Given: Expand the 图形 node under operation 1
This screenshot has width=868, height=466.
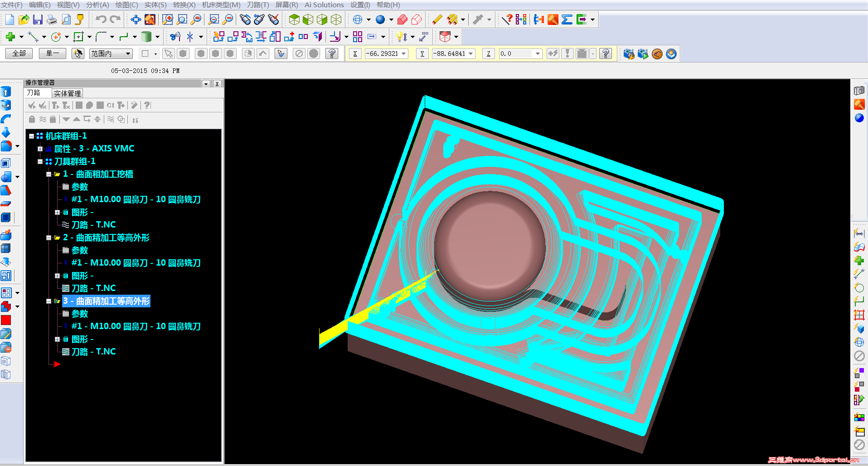Looking at the screenshot, I should click(x=57, y=212).
